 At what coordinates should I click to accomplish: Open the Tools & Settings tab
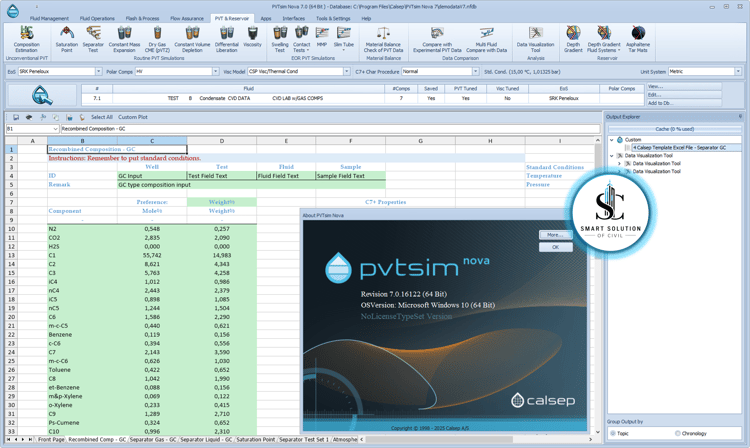point(333,19)
